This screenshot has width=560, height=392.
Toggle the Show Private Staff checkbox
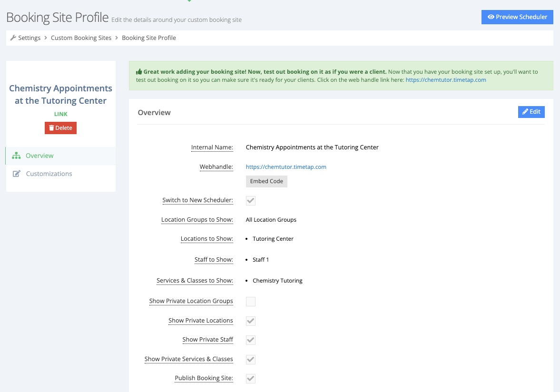[x=251, y=340]
